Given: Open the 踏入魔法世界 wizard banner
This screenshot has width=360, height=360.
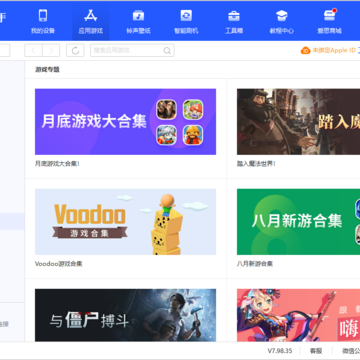Looking at the screenshot, I should [298, 122].
